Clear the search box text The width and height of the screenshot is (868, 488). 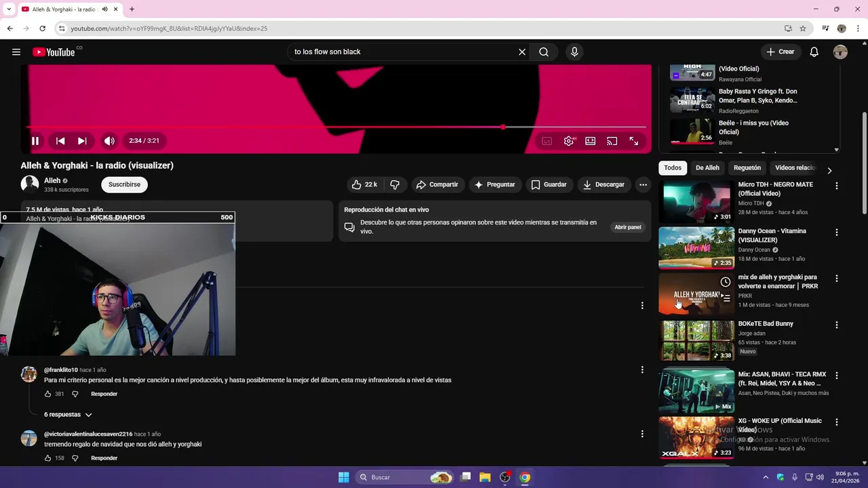[x=522, y=52]
